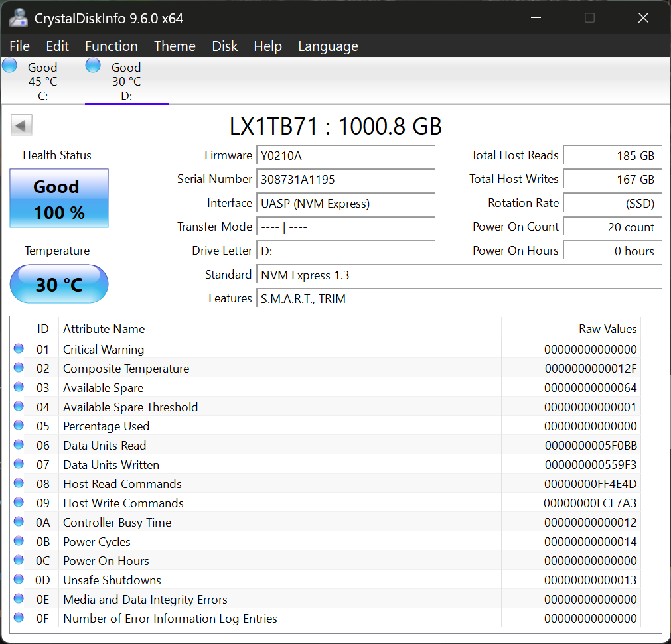The height and width of the screenshot is (644, 671).
Task: Open the Function menu
Action: click(x=112, y=46)
